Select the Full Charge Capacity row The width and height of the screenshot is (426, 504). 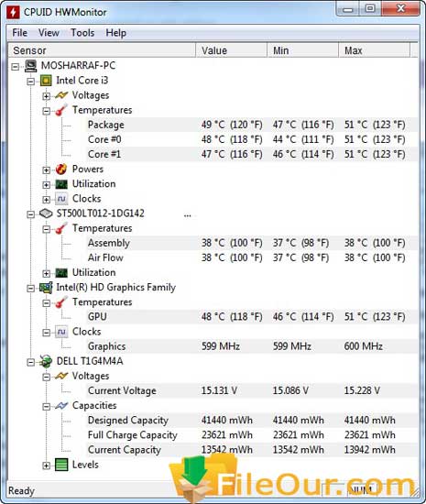251,435
